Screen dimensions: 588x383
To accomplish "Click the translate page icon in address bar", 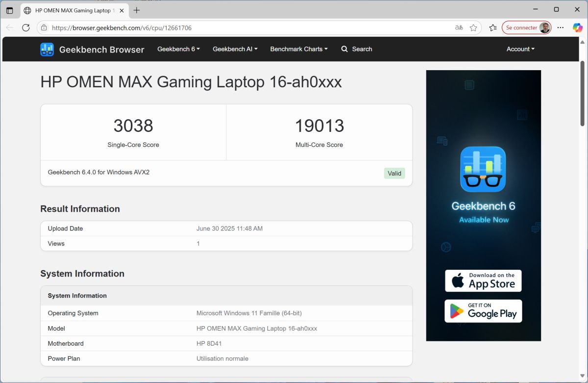I will (459, 28).
